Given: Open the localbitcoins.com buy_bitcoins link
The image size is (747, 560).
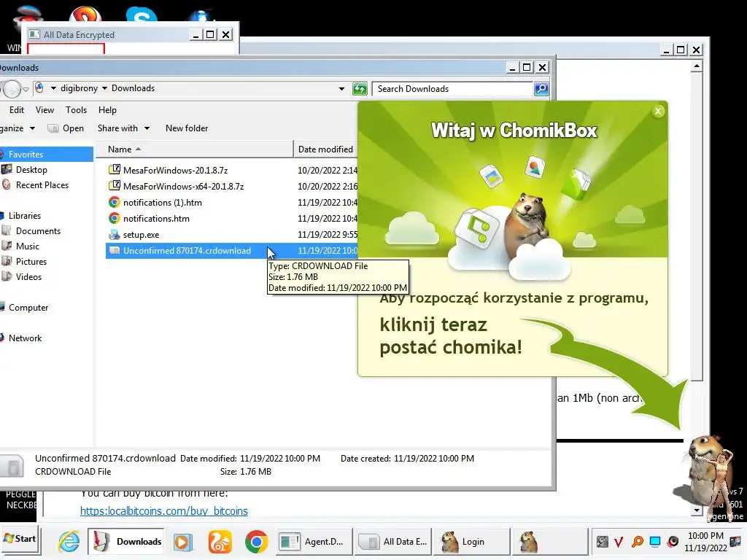Looking at the screenshot, I should pos(164,511).
